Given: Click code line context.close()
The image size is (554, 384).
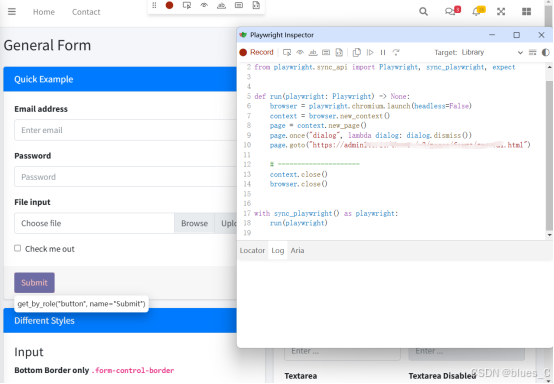Looking at the screenshot, I should point(299,175).
